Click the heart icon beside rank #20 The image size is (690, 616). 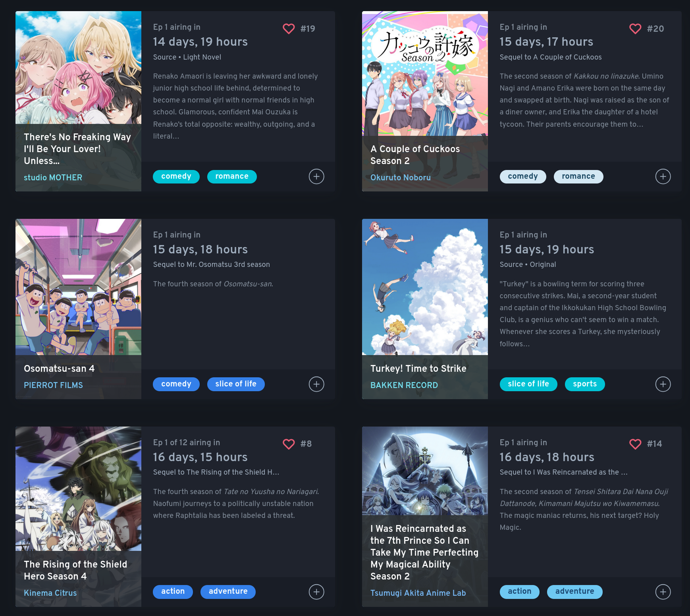(x=635, y=29)
